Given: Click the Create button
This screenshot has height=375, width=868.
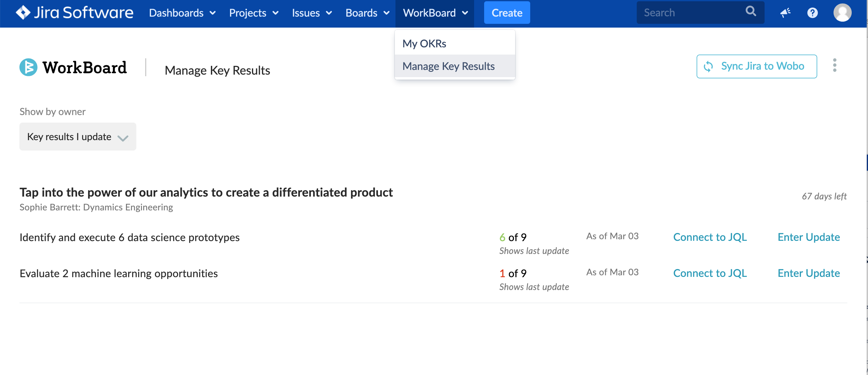Looking at the screenshot, I should pyautogui.click(x=507, y=13).
